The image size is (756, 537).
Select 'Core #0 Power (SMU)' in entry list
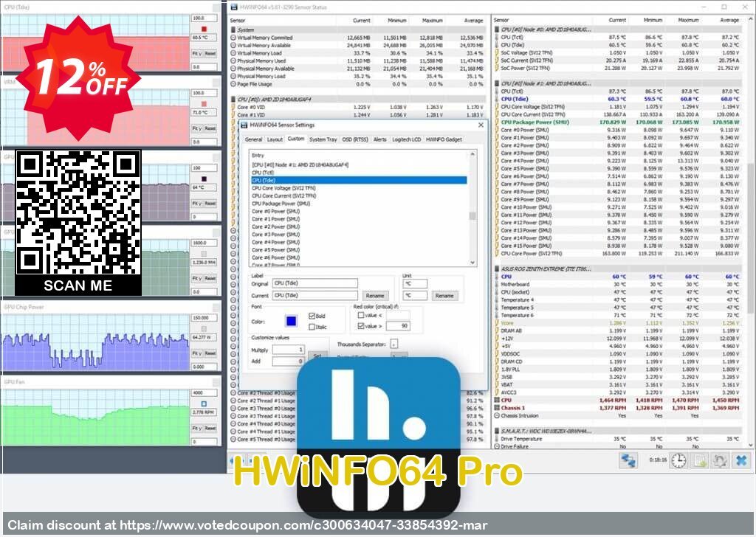coord(276,211)
